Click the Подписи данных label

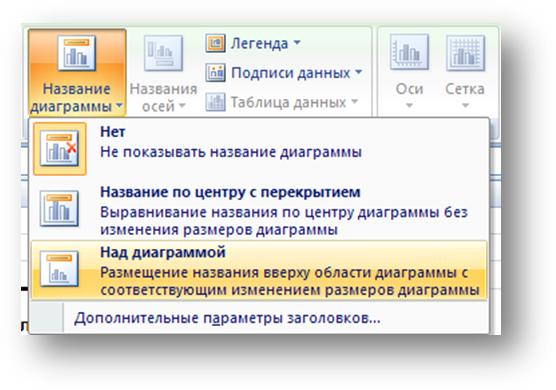tap(290, 73)
